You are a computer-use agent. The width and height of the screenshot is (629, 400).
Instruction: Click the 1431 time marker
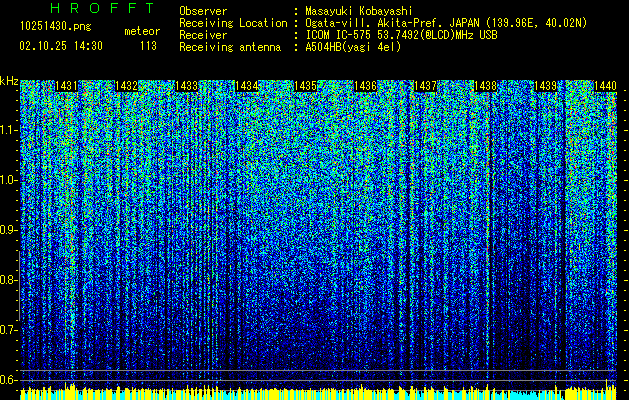[x=66, y=86]
